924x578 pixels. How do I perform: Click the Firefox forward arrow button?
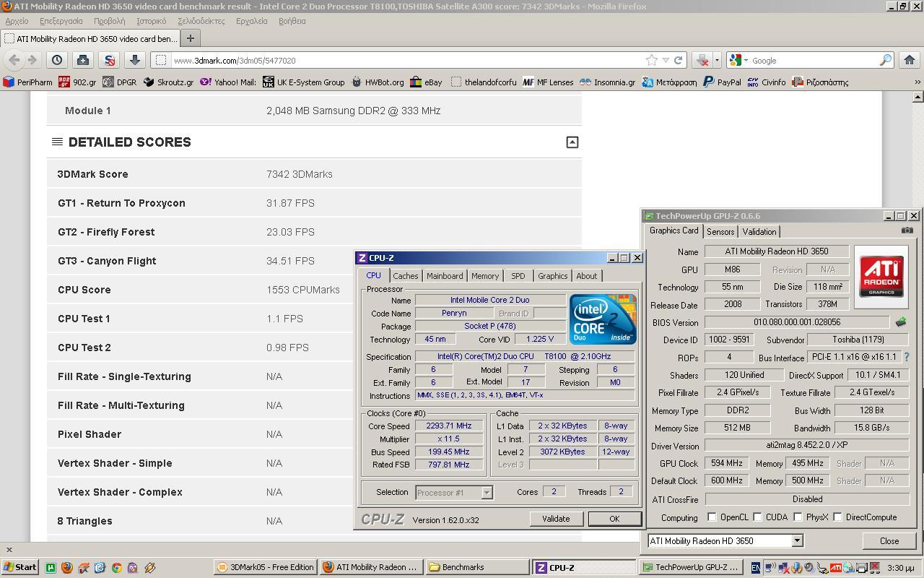click(x=31, y=60)
